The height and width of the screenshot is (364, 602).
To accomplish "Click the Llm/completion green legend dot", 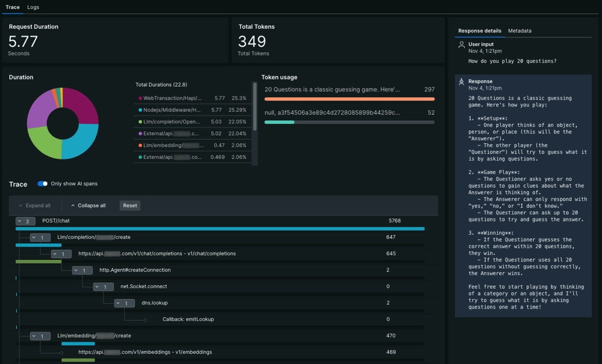I will pos(140,122).
